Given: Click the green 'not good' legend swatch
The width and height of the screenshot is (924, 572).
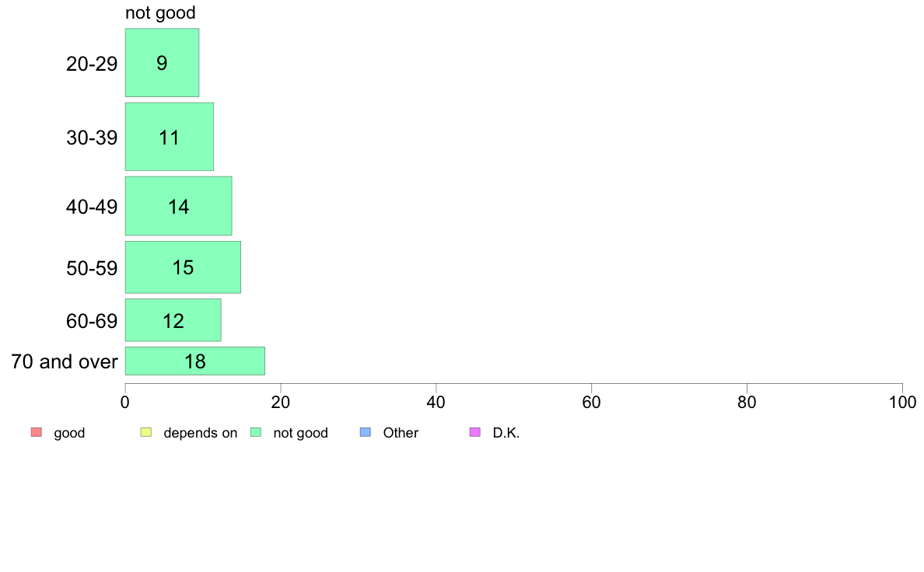Looking at the screenshot, I should 256,432.
